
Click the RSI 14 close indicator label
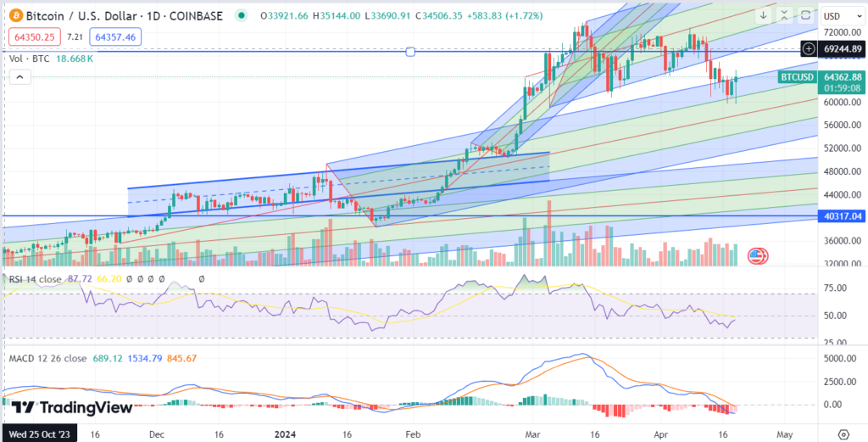tap(36, 279)
